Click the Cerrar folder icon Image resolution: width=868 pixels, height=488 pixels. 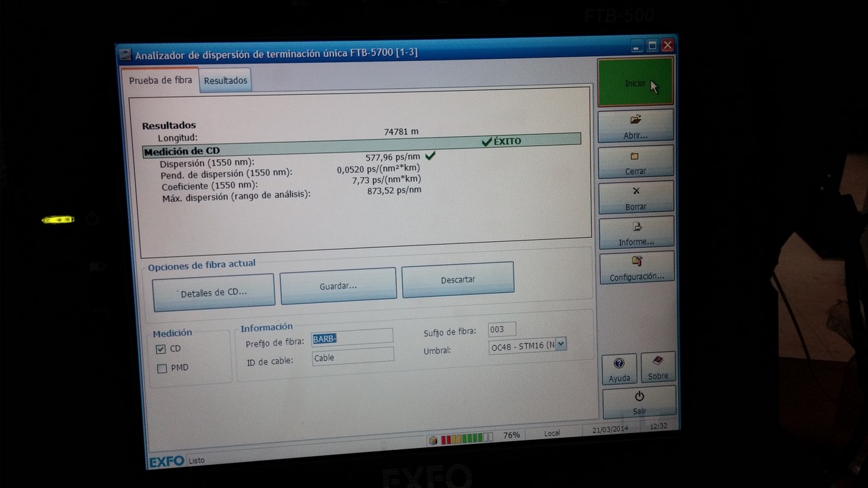[635, 157]
